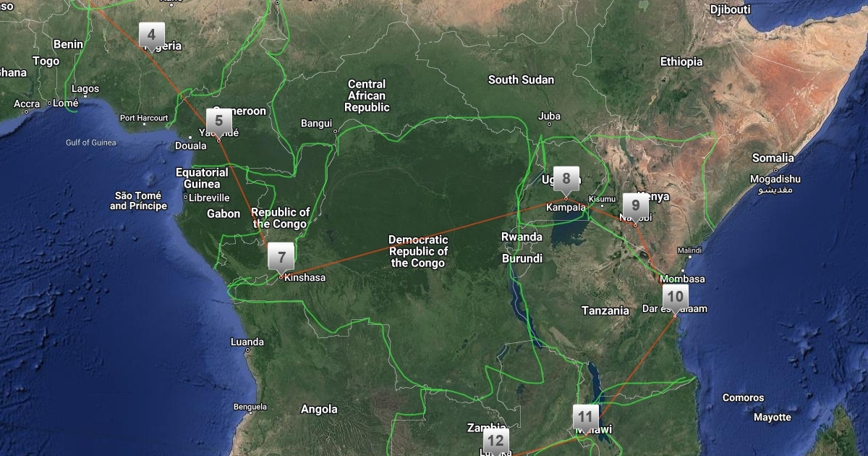Click the Equatorial Guinea label
Viewport: 868px width, 456px height.
(202, 178)
